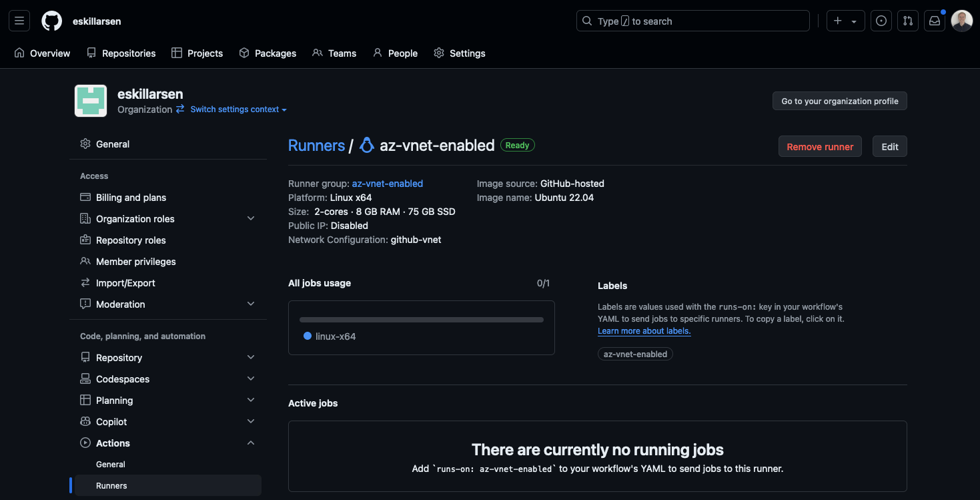This screenshot has width=980, height=500.
Task: Open the az-vnet-enabled runner group link
Action: [x=388, y=184]
